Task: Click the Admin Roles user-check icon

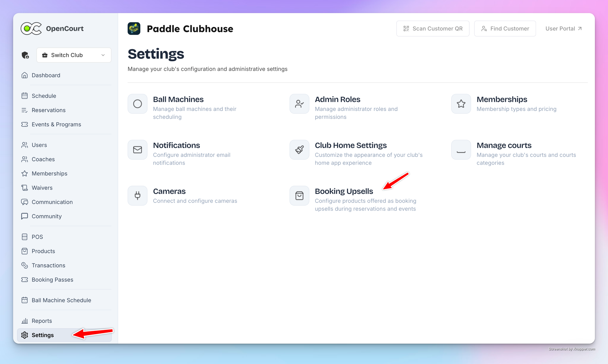Action: coord(299,104)
